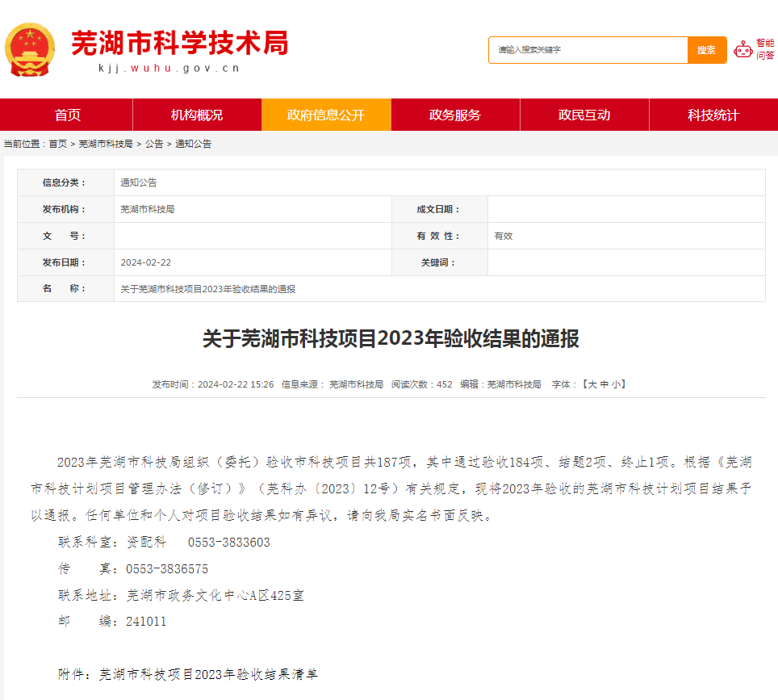Click the national emblem logo
The image size is (778, 700).
coord(31,49)
